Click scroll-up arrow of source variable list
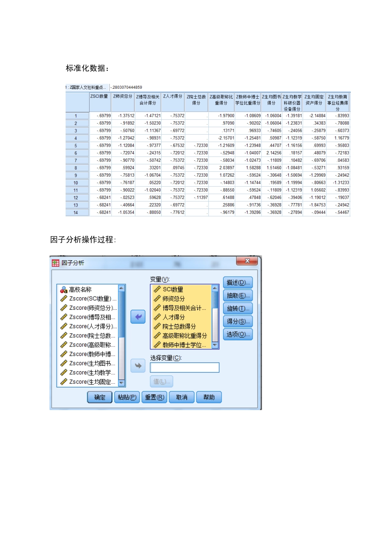This screenshot has width=392, height=555. (121, 288)
